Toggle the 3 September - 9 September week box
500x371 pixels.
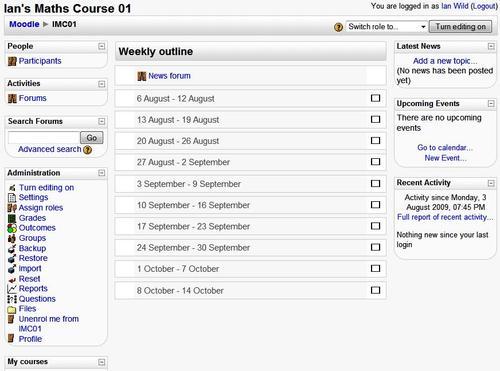click(x=375, y=183)
